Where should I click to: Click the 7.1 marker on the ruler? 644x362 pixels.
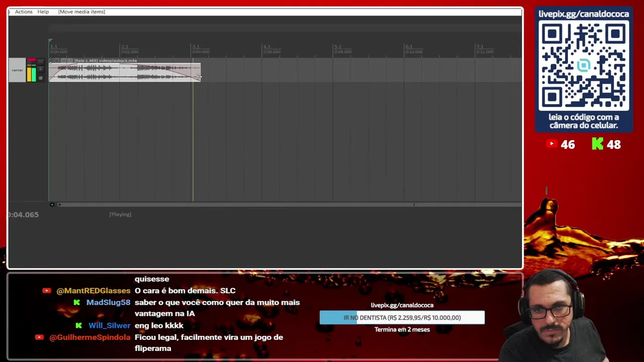tap(480, 47)
